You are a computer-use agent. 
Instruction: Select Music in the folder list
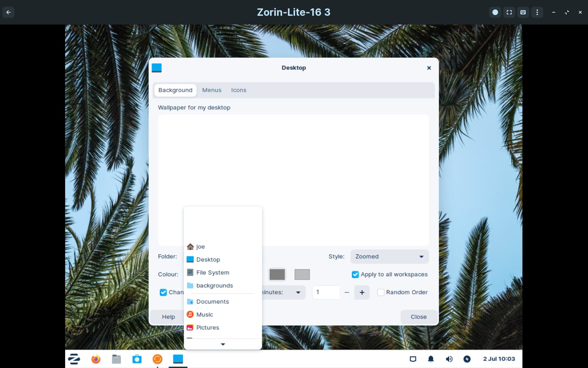tap(223, 315)
